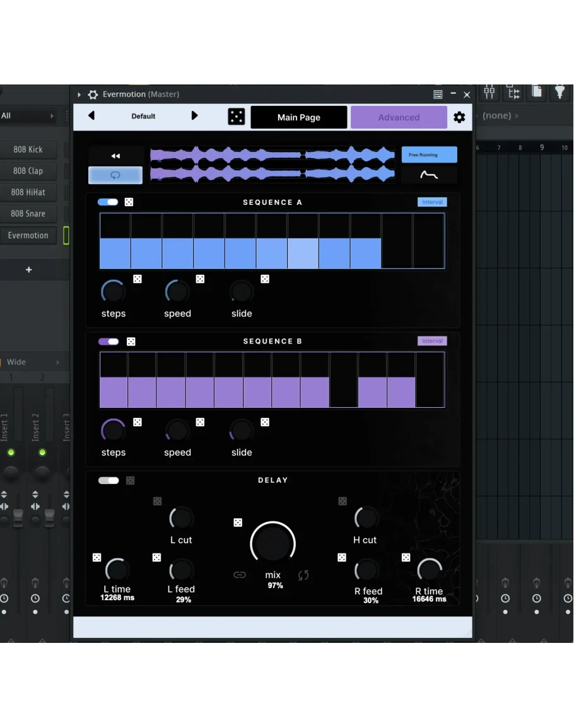
Task: Disable the Sequence B toggle switch
Action: coord(108,342)
